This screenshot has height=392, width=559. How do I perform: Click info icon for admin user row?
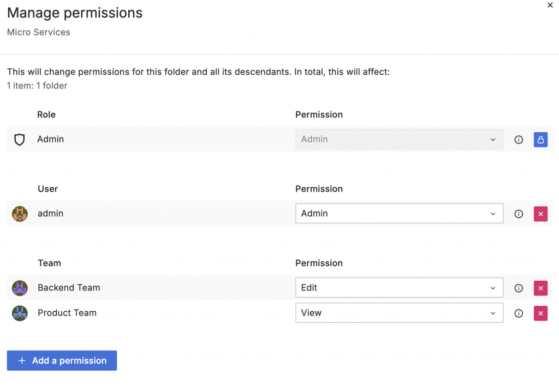pos(519,214)
